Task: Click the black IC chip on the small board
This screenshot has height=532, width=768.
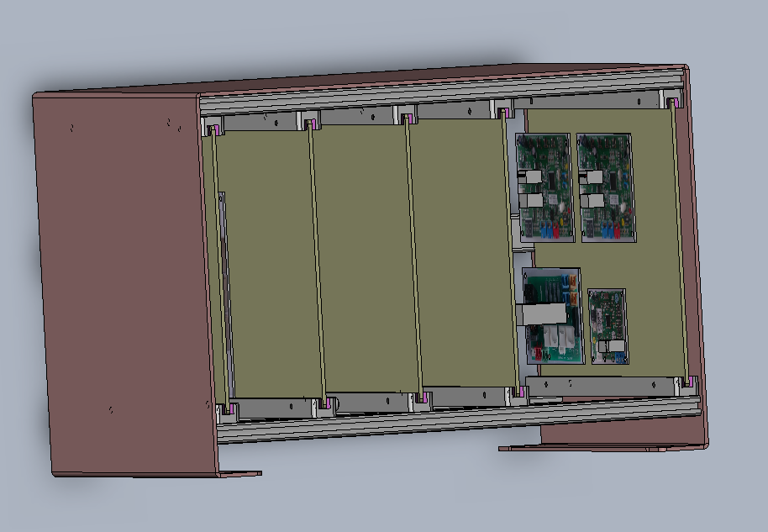Action: tap(608, 319)
